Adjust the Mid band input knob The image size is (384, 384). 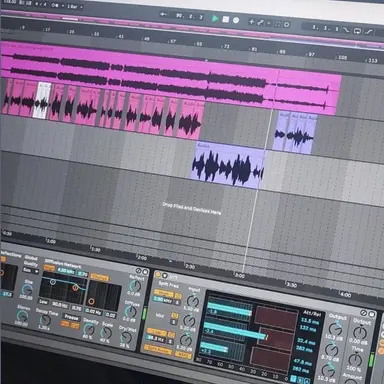[x=189, y=321]
